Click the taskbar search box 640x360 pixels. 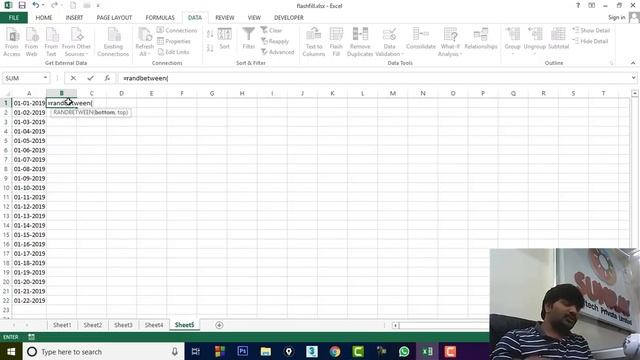[x=103, y=351]
